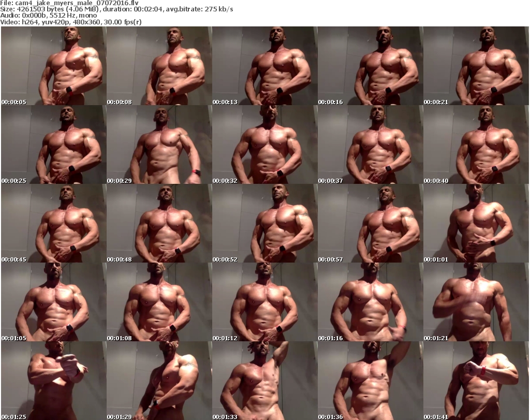The image size is (530, 420).
Task: Choose the thumbnail labeled 00:00:37
Action: [x=371, y=144]
